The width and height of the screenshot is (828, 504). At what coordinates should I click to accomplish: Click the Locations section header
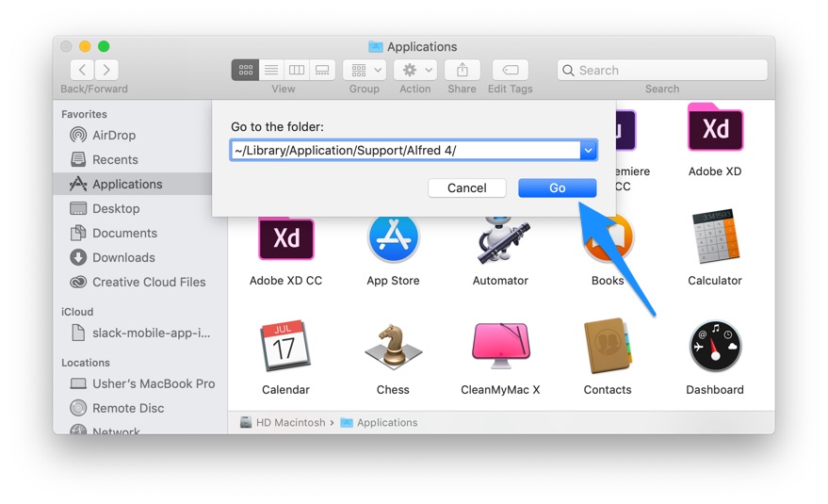[86, 363]
